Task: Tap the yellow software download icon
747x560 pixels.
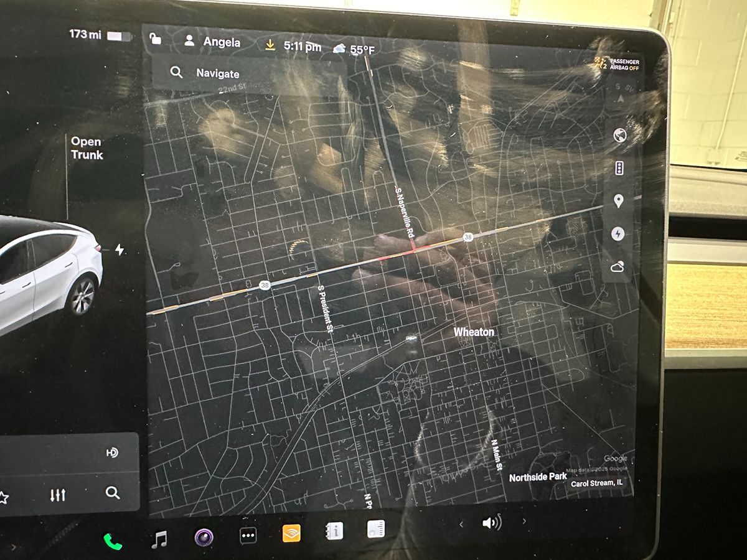Action: pos(270,45)
